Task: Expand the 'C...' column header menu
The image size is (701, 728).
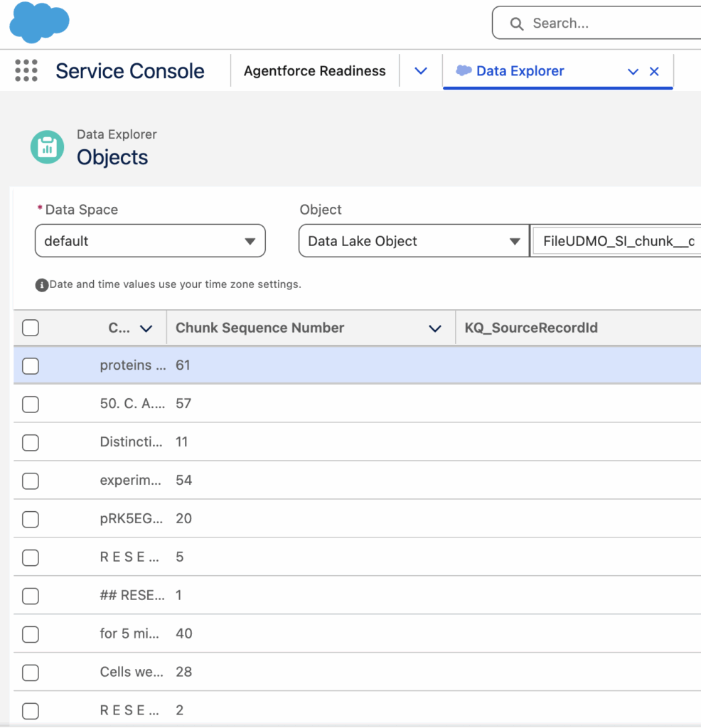Action: pos(146,328)
